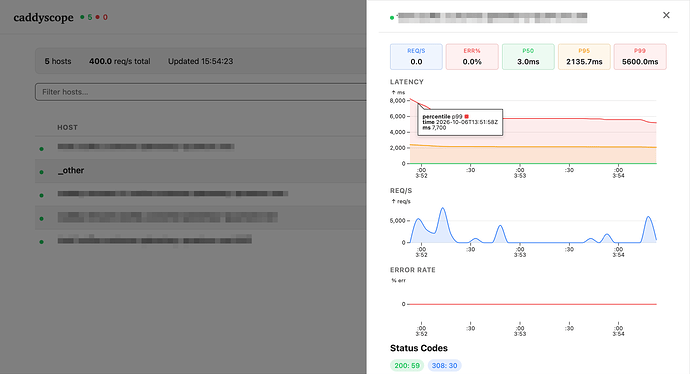Select the _other host row
The image size is (690, 374).
201,171
